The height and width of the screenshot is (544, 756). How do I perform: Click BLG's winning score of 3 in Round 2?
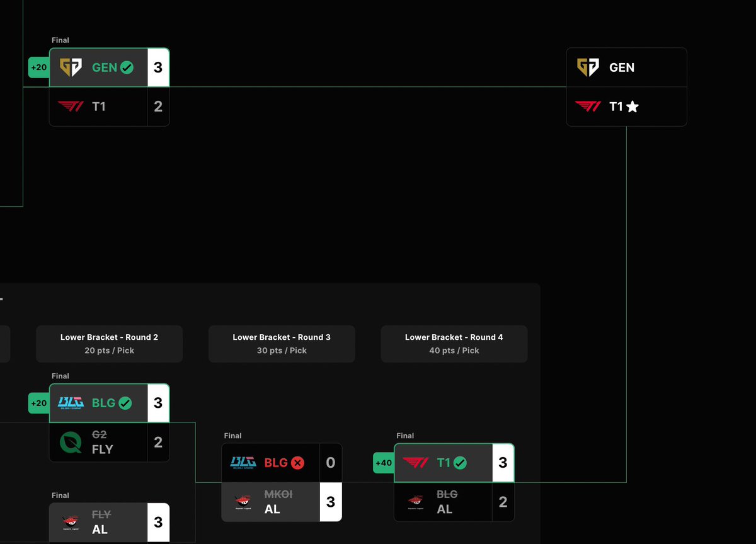click(x=158, y=403)
